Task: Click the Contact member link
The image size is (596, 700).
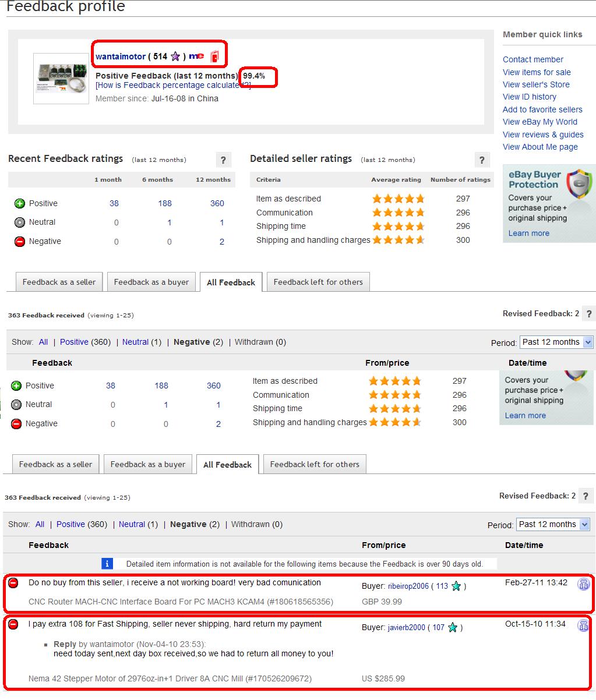Action: [x=533, y=59]
